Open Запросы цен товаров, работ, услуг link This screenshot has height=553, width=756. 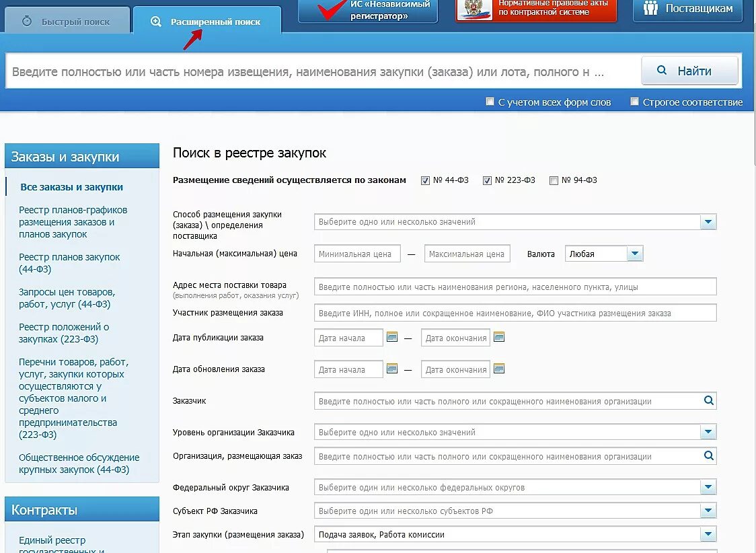[x=67, y=298]
